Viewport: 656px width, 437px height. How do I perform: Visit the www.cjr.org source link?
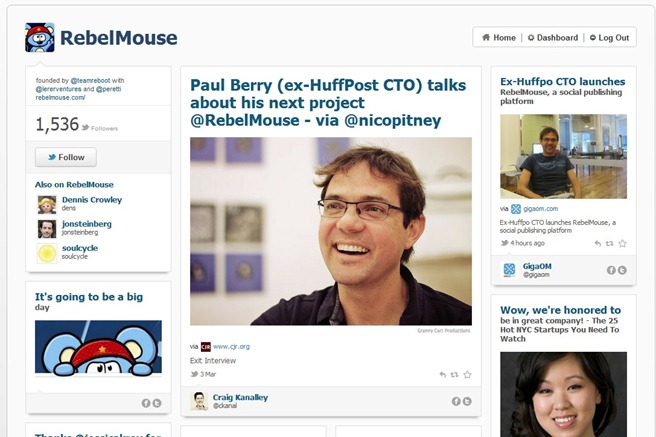[231, 347]
